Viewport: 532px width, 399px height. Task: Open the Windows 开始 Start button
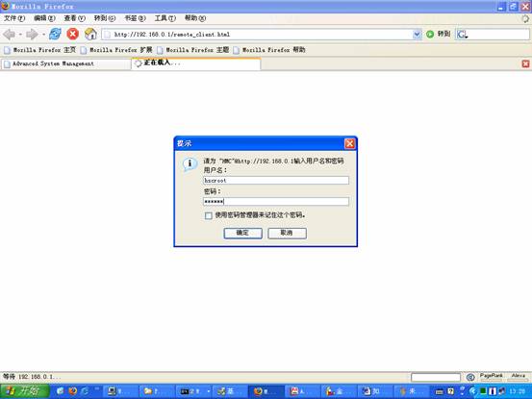click(x=25, y=391)
